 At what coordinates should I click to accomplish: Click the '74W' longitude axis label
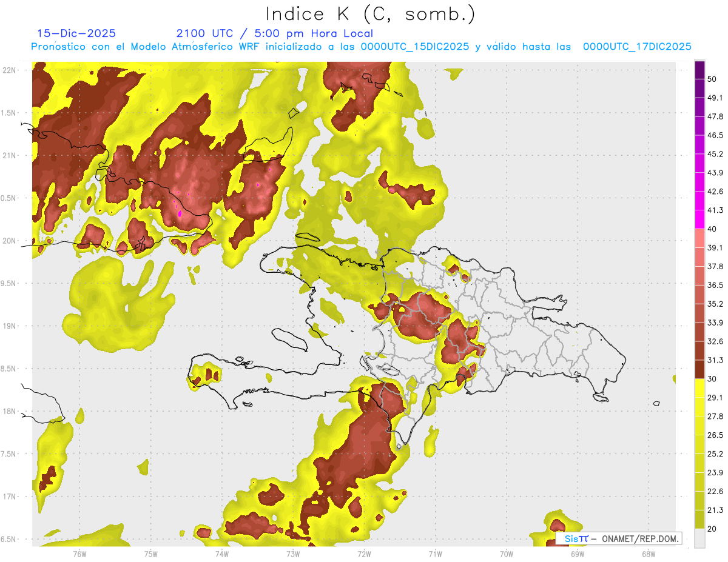[x=222, y=554]
